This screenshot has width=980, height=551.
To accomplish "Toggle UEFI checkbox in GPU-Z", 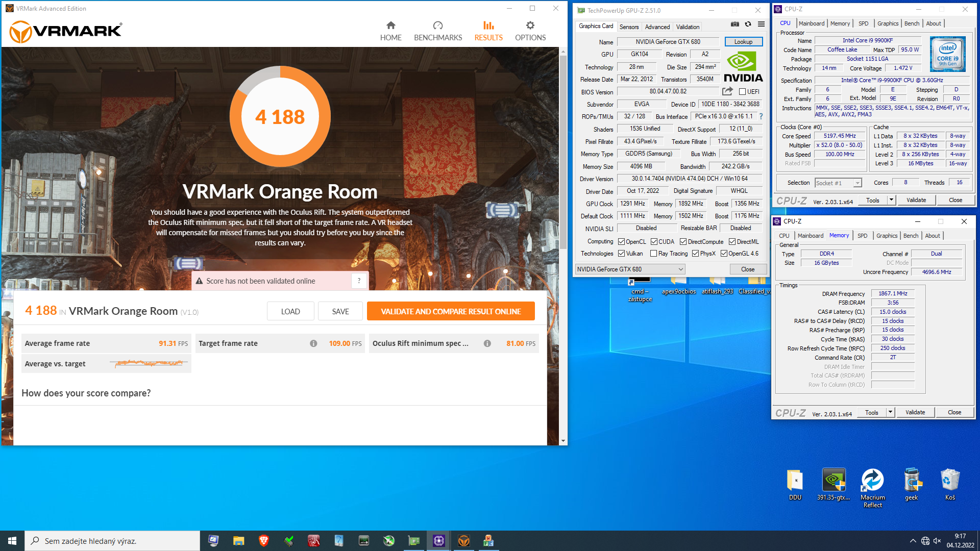I will (743, 92).
